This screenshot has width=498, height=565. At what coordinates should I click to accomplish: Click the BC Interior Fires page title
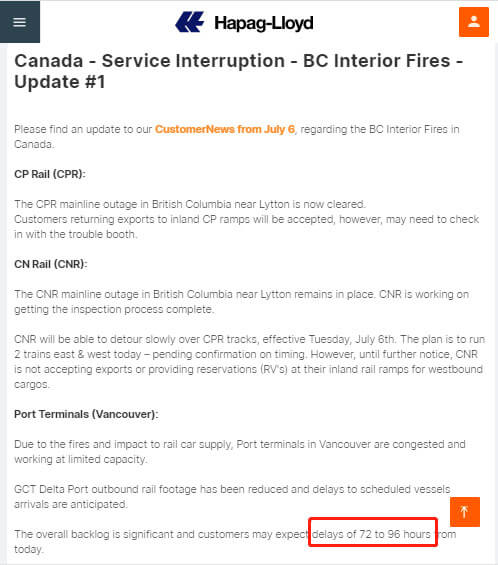pyautogui.click(x=239, y=71)
